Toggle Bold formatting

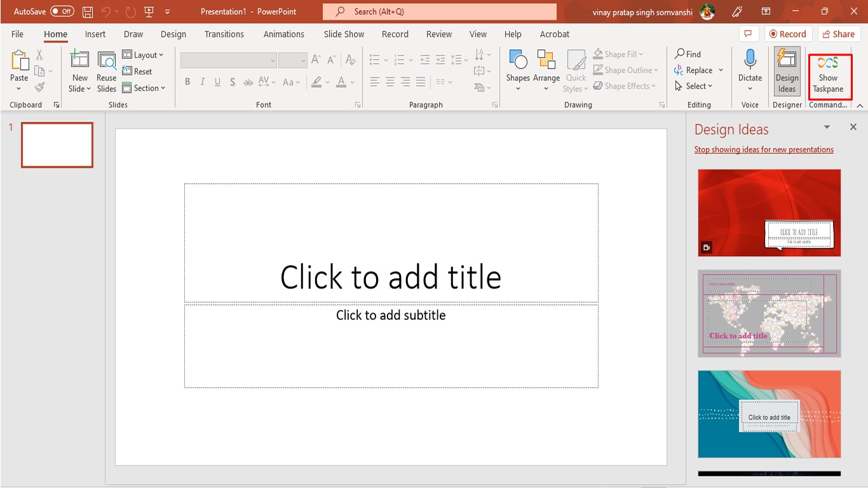coord(187,82)
